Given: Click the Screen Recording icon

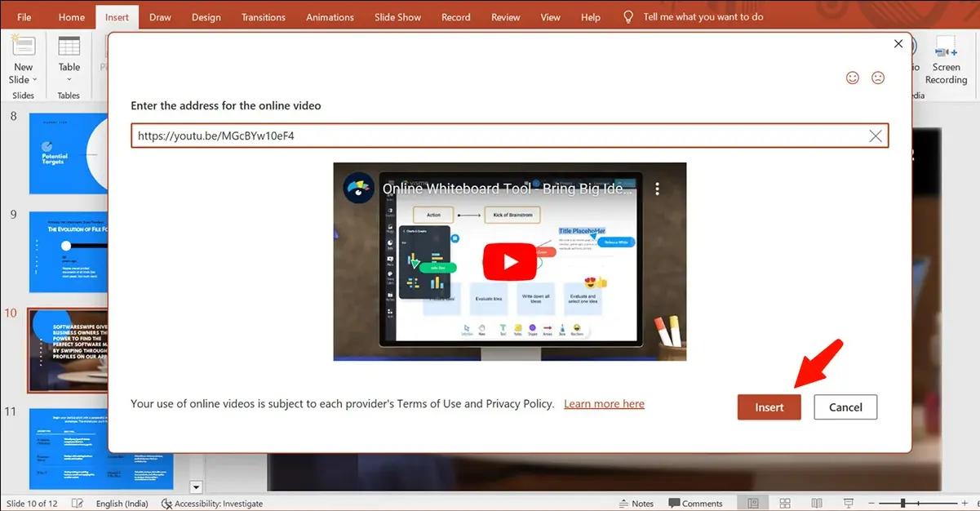Looking at the screenshot, I should pyautogui.click(x=946, y=47).
